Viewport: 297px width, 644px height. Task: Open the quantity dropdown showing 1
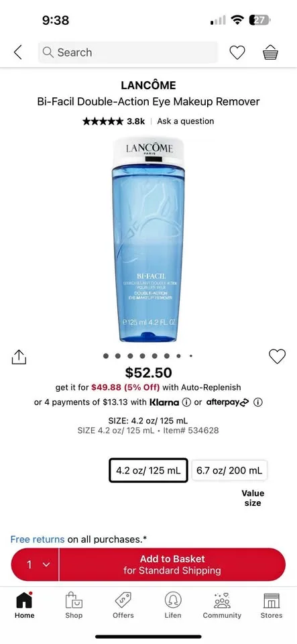click(x=36, y=565)
